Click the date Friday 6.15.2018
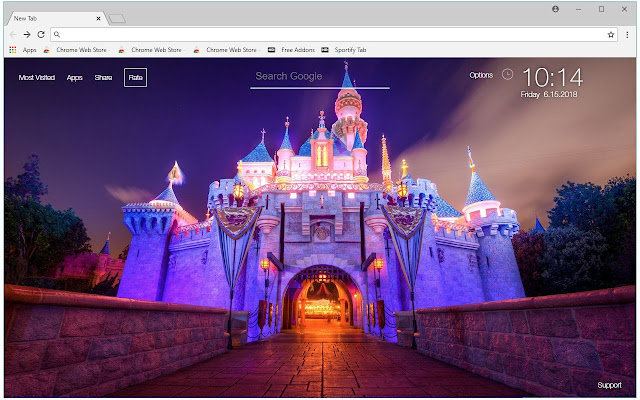Image resolution: width=640 pixels, height=400 pixels. [549, 94]
